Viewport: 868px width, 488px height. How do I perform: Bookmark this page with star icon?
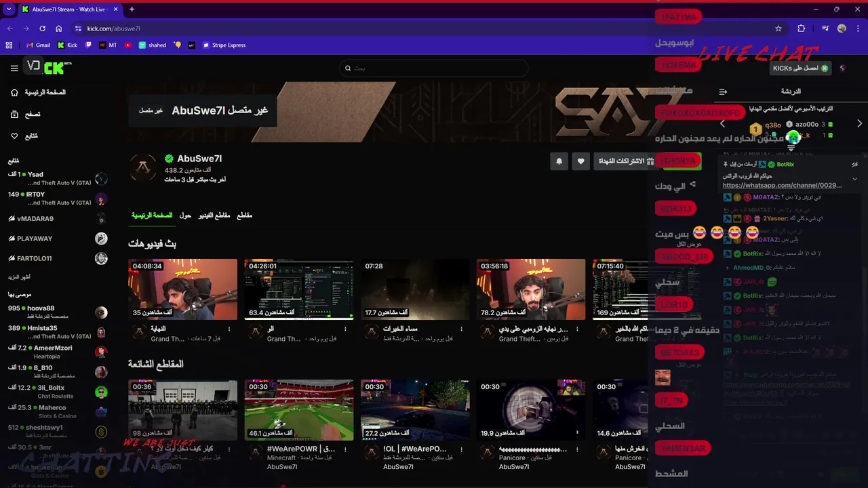778,28
